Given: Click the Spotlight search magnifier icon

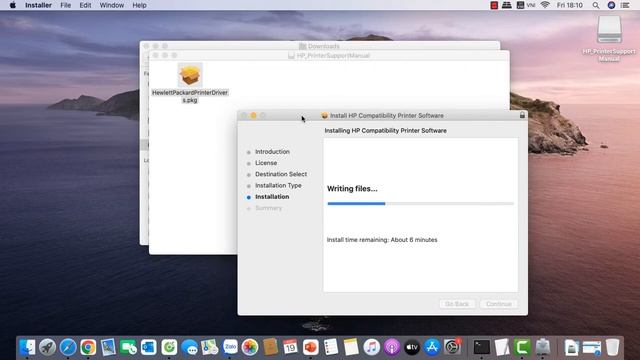Looking at the screenshot, I should (x=596, y=5).
